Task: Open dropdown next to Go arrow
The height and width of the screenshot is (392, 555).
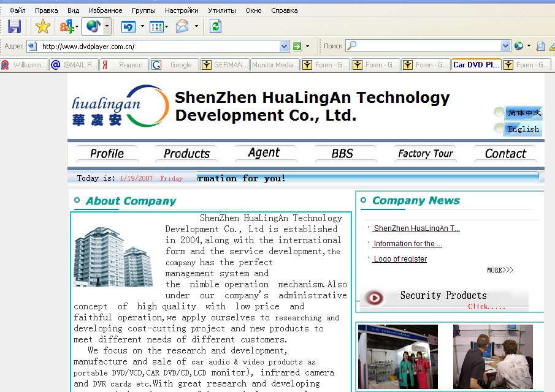Action: (307, 47)
